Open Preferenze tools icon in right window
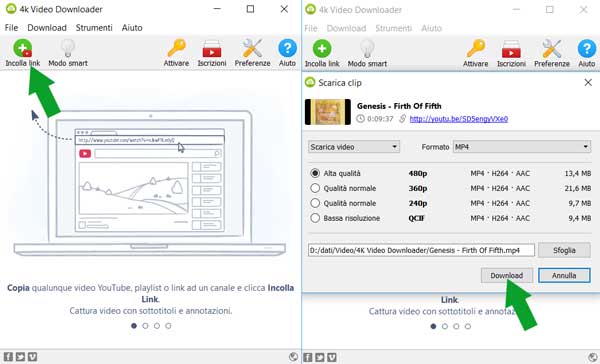600x364 pixels. (x=552, y=49)
